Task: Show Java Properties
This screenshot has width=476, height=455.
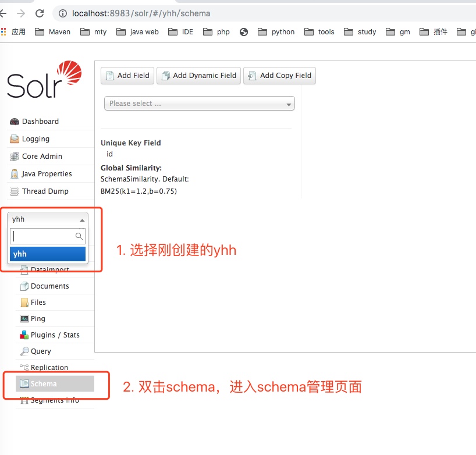Action: tap(45, 173)
